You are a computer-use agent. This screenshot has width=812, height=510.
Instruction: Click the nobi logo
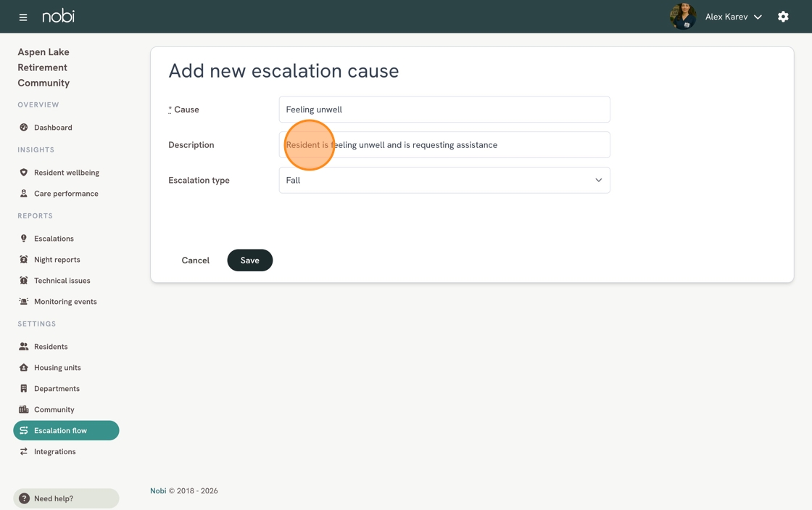click(x=58, y=16)
